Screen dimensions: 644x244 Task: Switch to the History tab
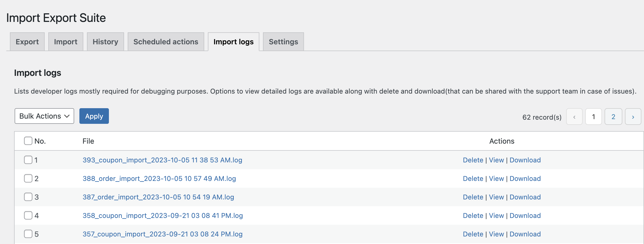point(105,41)
